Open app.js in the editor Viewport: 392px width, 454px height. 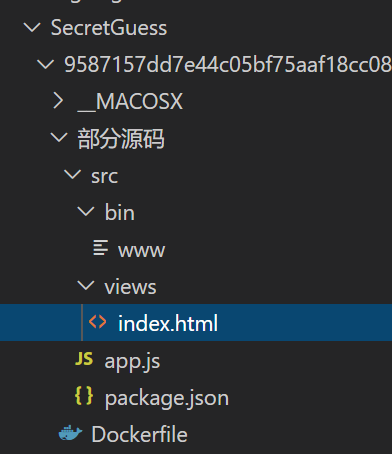132,361
